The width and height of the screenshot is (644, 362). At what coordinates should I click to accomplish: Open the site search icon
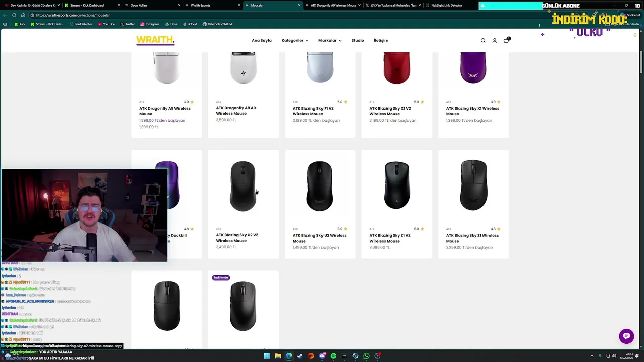point(483,40)
